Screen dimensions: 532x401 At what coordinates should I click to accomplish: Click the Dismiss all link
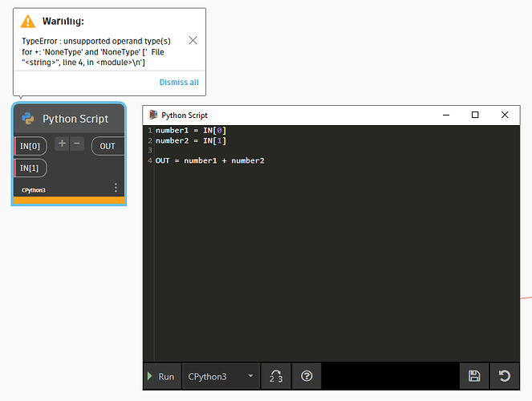(179, 83)
